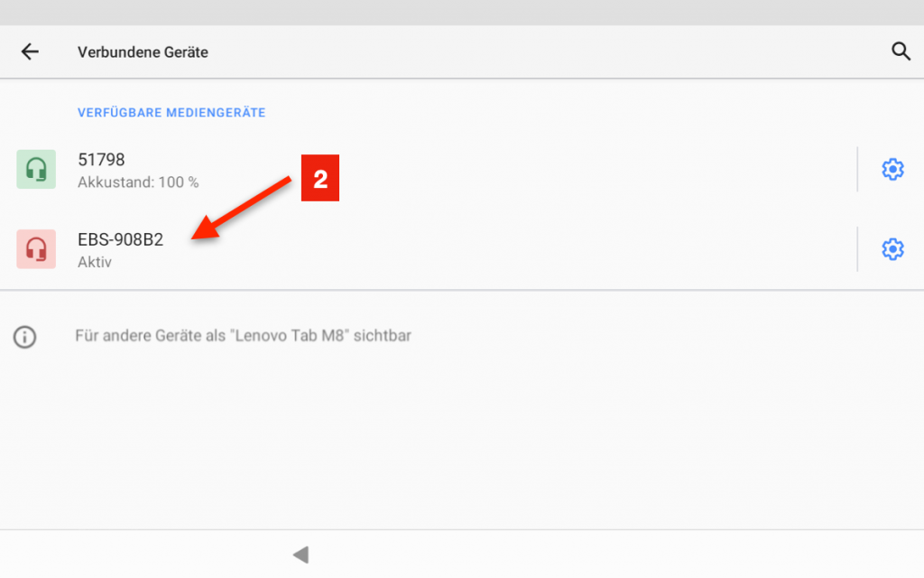Tap the divider left of the 51798 gear

(x=857, y=169)
